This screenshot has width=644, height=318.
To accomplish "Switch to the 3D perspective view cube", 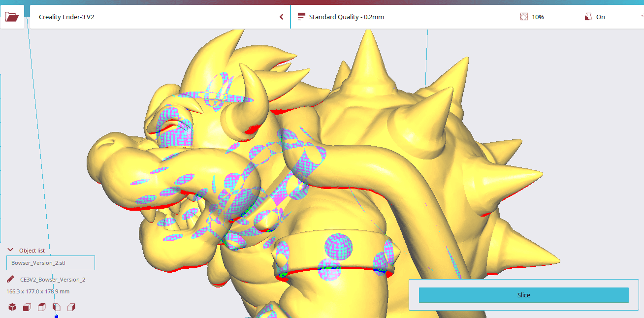I will tap(12, 307).
